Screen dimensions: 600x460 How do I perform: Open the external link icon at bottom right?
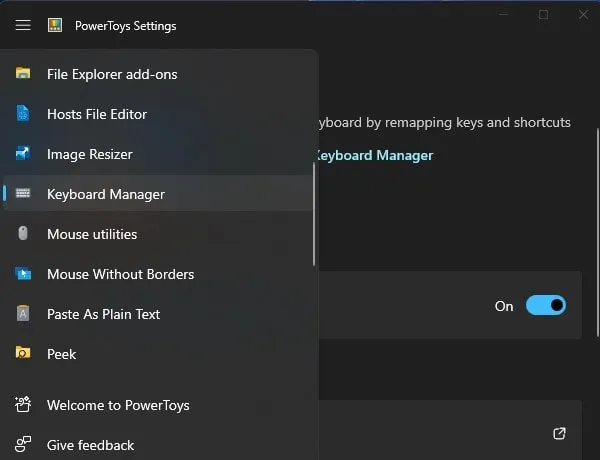pos(559,434)
